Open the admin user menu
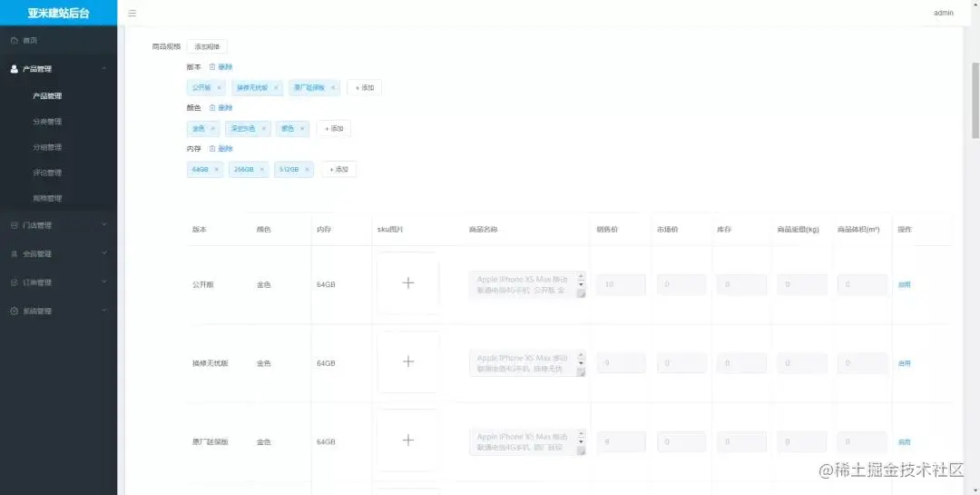Image resolution: width=980 pixels, height=495 pixels. coord(943,13)
